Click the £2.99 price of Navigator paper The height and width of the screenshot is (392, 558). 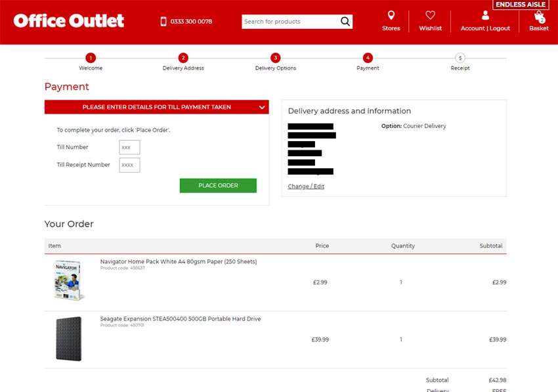[320, 282]
